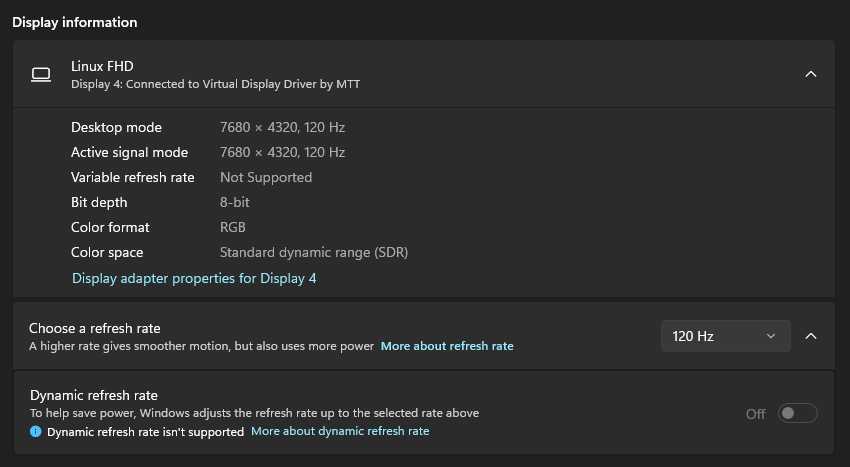Click the Off label beside the toggle
This screenshot has width=850, height=467.
point(755,414)
